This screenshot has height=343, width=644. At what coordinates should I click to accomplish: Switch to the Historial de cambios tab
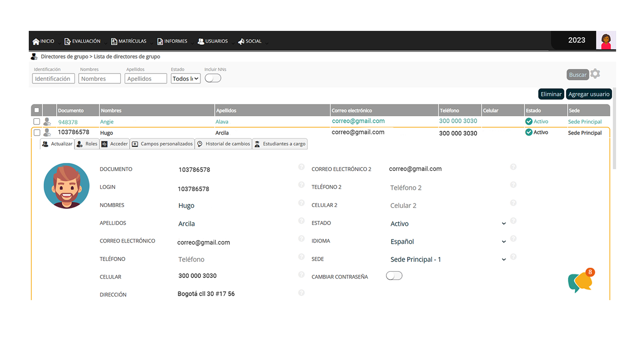click(223, 144)
